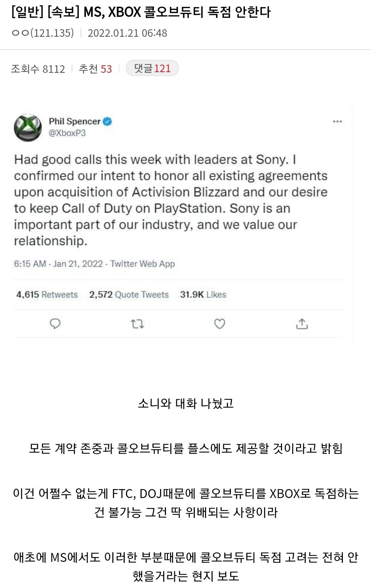Viewport: 371px width, 588px height.
Task: Click the blue verified badge
Action: pos(108,122)
